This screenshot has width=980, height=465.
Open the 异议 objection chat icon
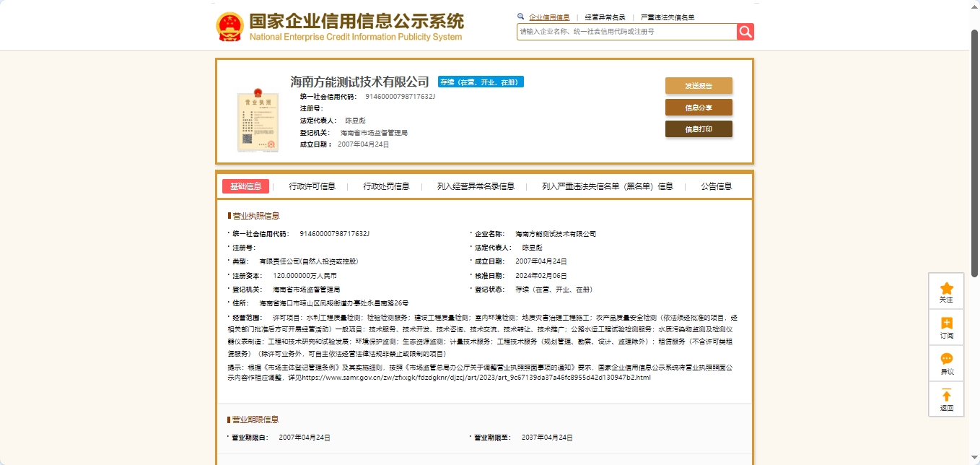pos(947,359)
